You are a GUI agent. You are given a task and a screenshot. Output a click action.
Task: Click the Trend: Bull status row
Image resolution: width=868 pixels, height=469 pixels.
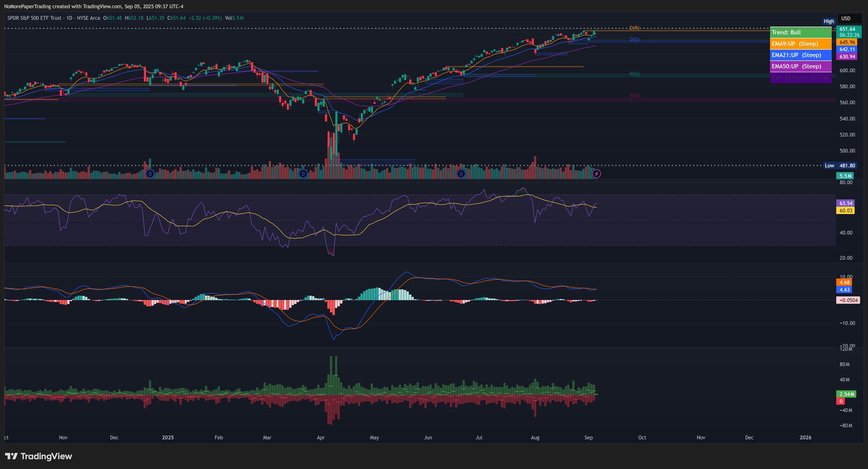[x=801, y=32]
